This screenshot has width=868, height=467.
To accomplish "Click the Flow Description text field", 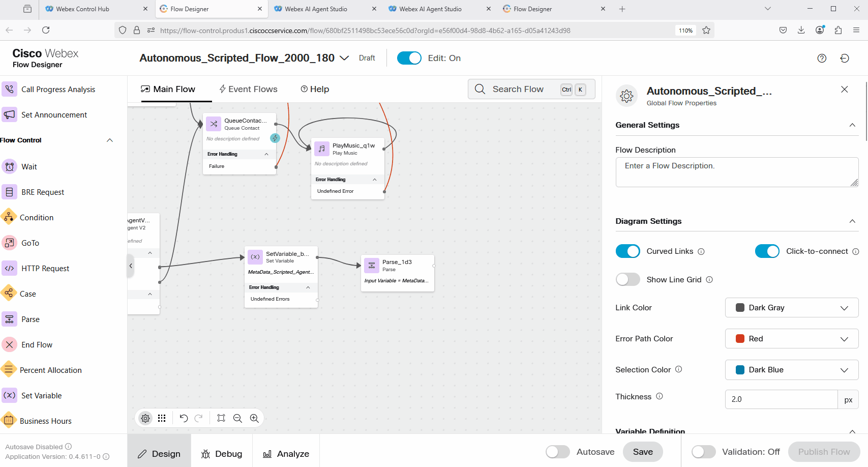I will [736, 172].
